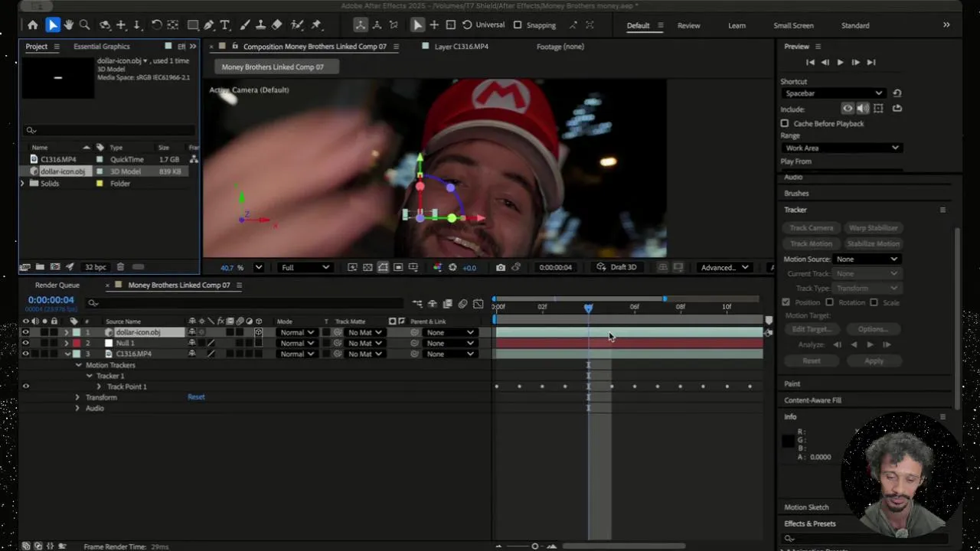Click the Reset link next to Transform
Screen dimensions: 980x551
pos(196,397)
